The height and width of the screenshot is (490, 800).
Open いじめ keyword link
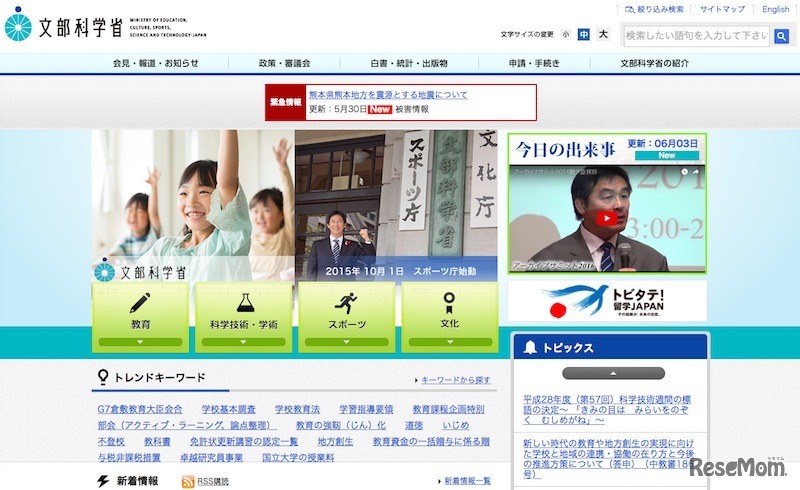456,426
